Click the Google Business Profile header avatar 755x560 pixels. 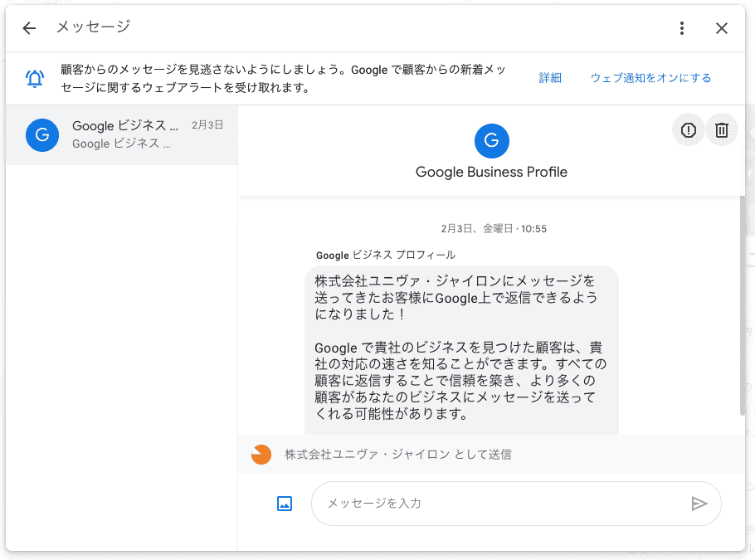tap(491, 140)
